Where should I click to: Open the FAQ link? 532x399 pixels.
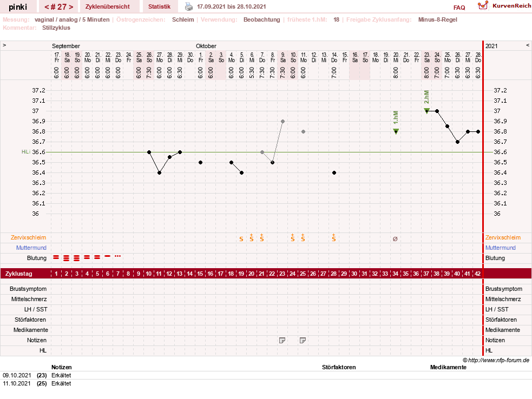(x=459, y=8)
